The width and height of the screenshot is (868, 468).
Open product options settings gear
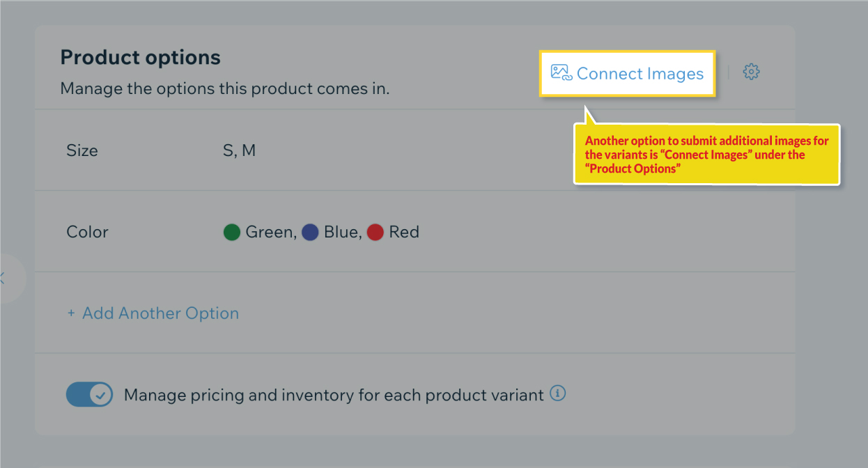pos(751,72)
